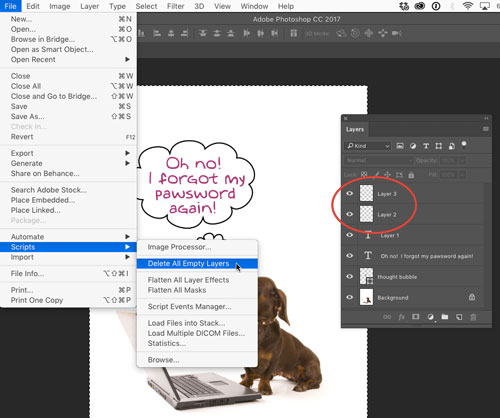Image resolution: width=500 pixels, height=418 pixels.
Task: Hide the 'Oh no! I forgot' text layer
Action: pos(349,256)
